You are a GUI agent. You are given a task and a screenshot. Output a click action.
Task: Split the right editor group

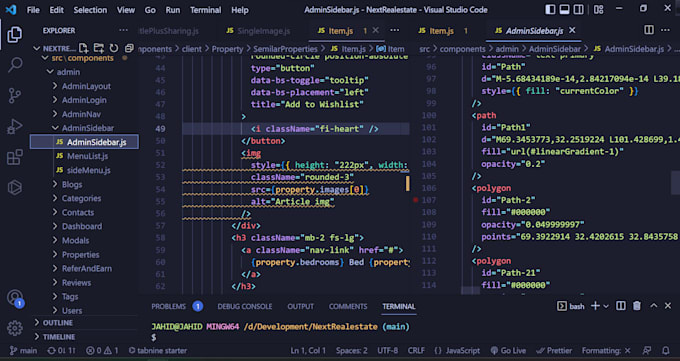[x=649, y=30]
